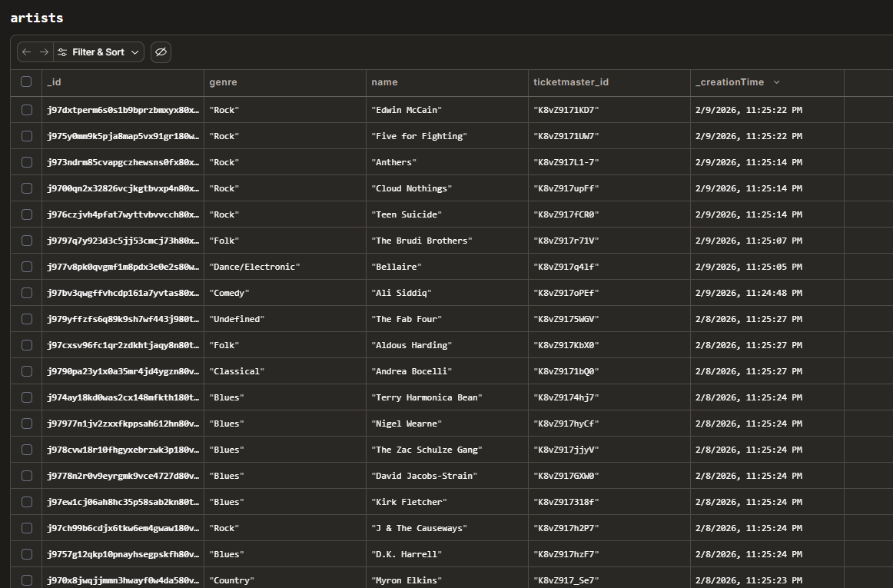Open the _creationTime column sort chevron
Screen dimensions: 893x588
[x=776, y=82]
